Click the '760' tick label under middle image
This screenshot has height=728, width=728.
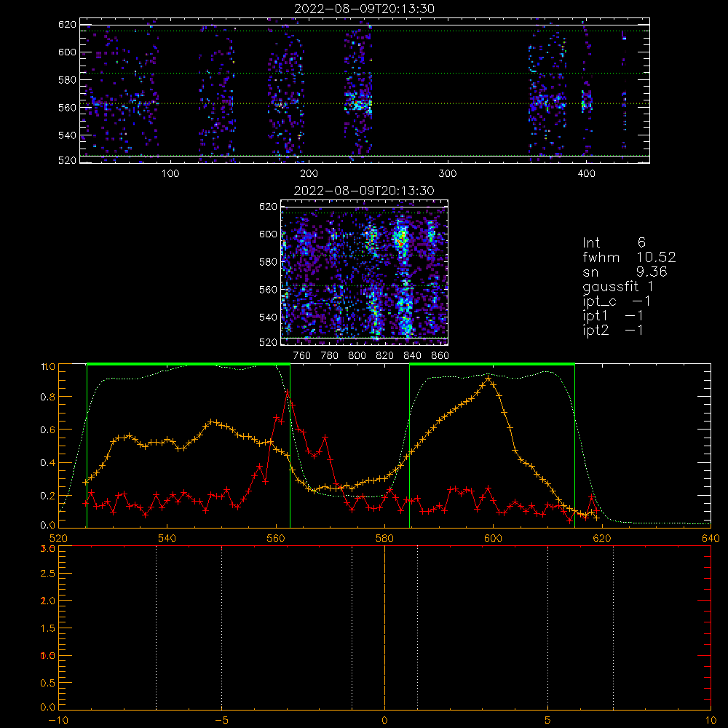[x=302, y=356]
